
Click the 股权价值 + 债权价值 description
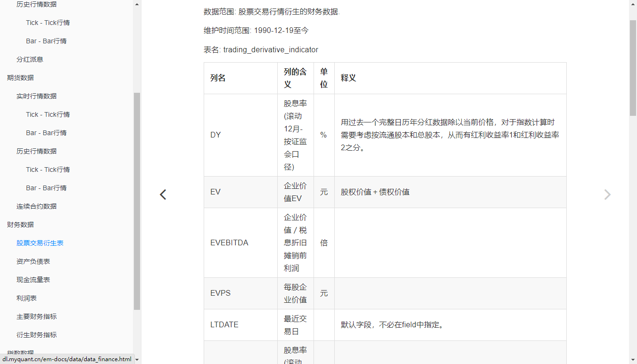coord(375,192)
